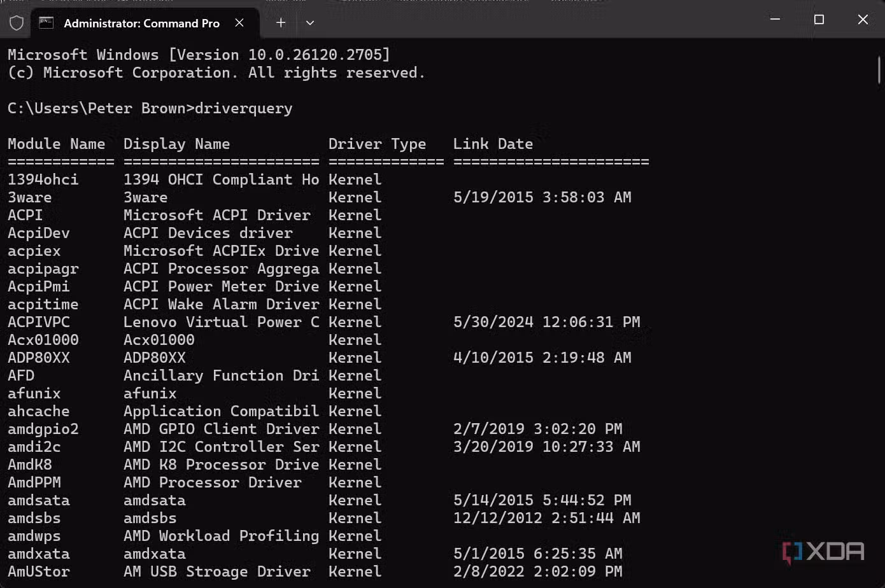885x588 pixels.
Task: Close the Administrator: Command Pro tab
Action: point(239,23)
